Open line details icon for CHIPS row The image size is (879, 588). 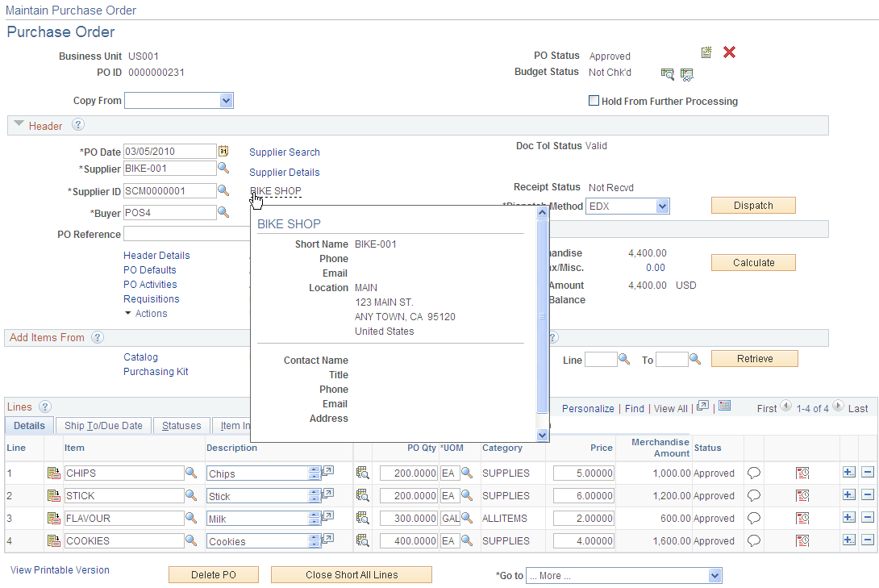(x=53, y=473)
